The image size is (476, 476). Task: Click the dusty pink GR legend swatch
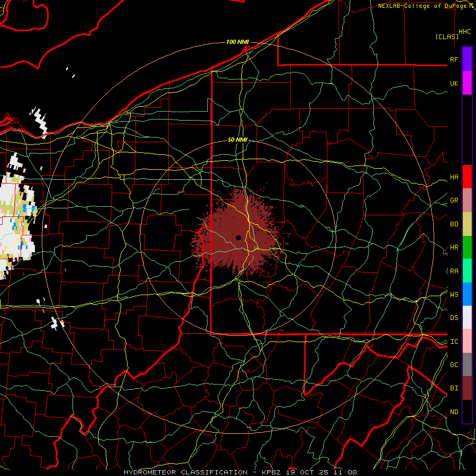467,200
